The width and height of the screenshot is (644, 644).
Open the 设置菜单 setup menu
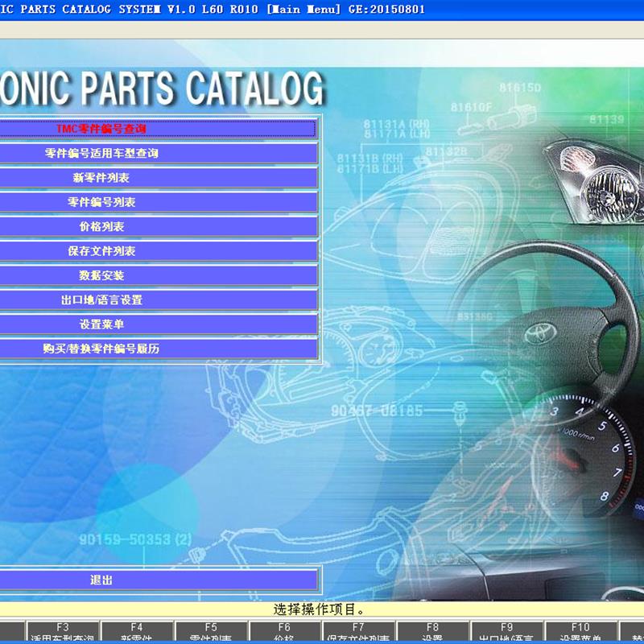(158, 324)
